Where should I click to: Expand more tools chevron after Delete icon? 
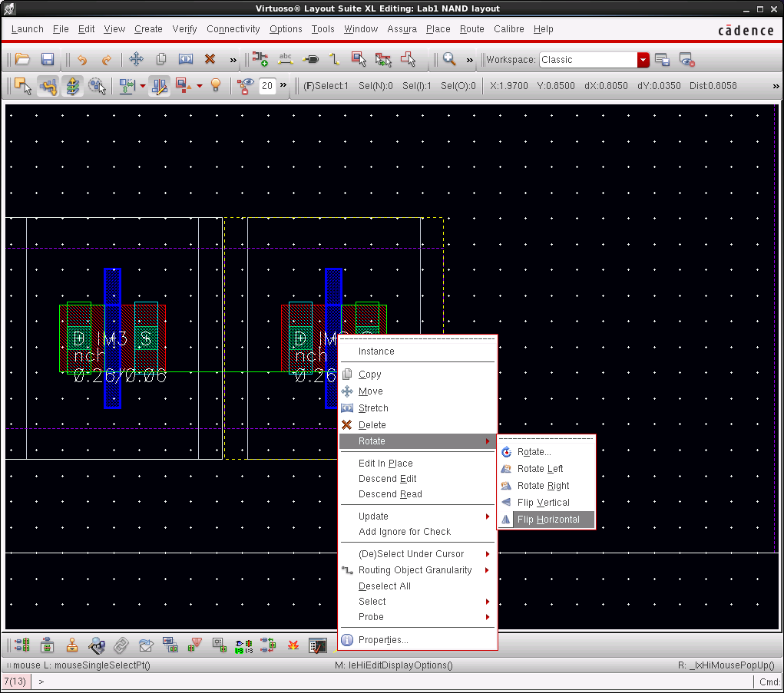pos(233,60)
